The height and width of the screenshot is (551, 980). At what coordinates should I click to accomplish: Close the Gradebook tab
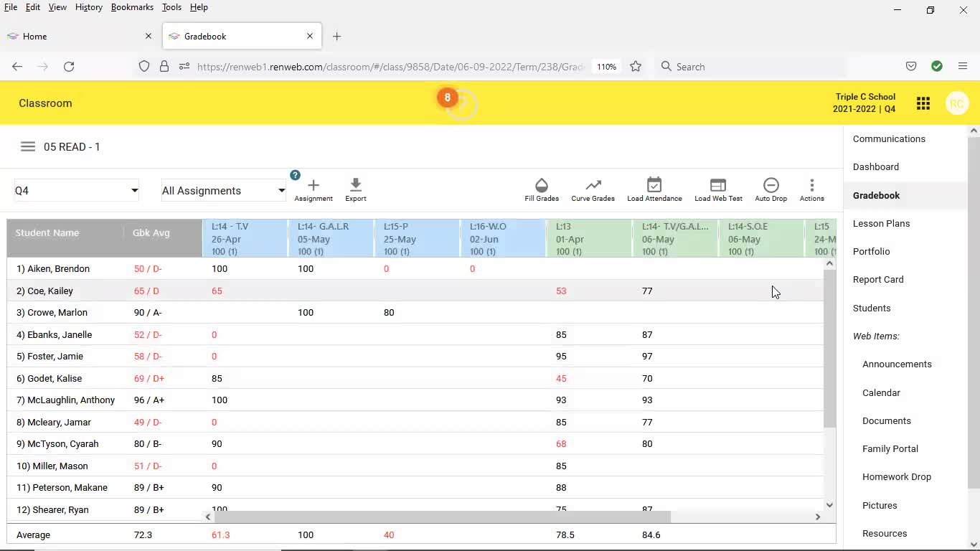[x=310, y=36]
